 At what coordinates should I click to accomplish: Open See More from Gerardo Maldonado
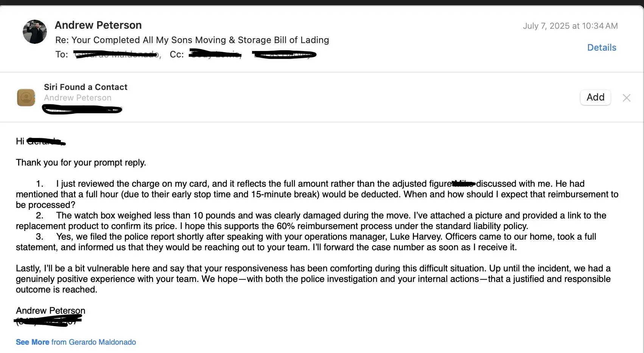tap(76, 342)
